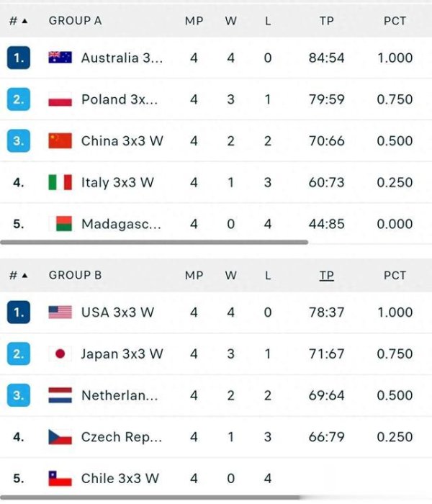
Task: Click the Poland flag icon
Action: tap(60, 99)
